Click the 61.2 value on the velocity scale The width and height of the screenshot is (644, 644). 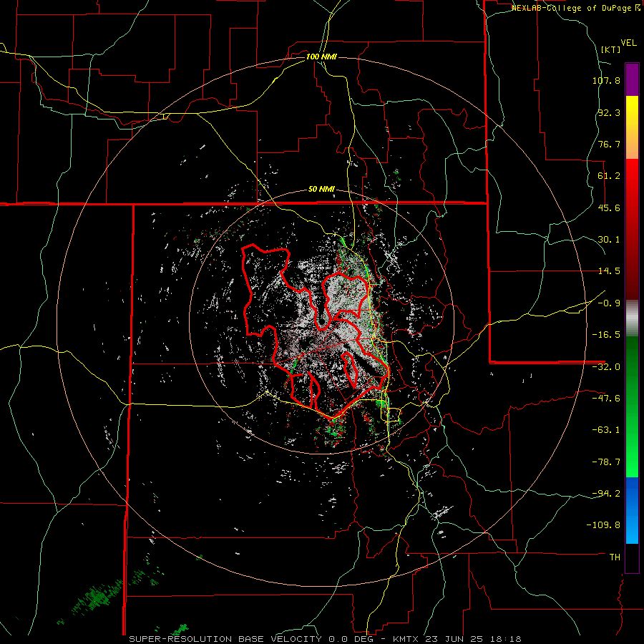pyautogui.click(x=609, y=176)
